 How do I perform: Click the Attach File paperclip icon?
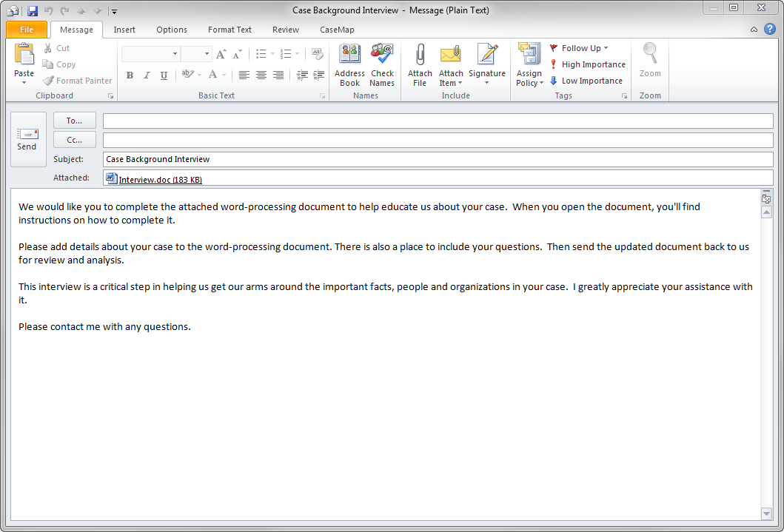coord(420,56)
